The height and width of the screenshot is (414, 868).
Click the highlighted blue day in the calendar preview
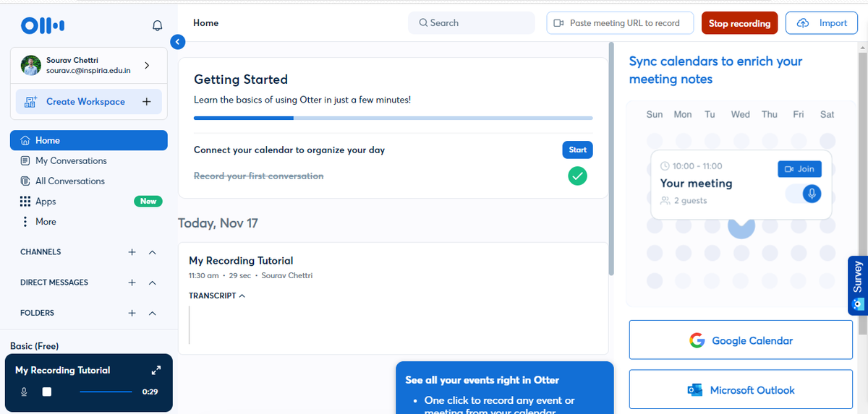(741, 226)
